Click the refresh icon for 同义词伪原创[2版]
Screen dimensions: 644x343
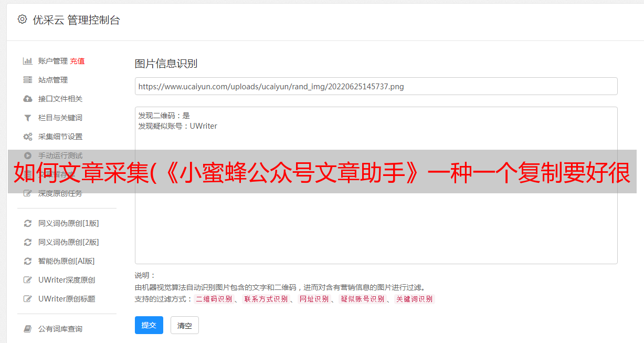pos(28,242)
